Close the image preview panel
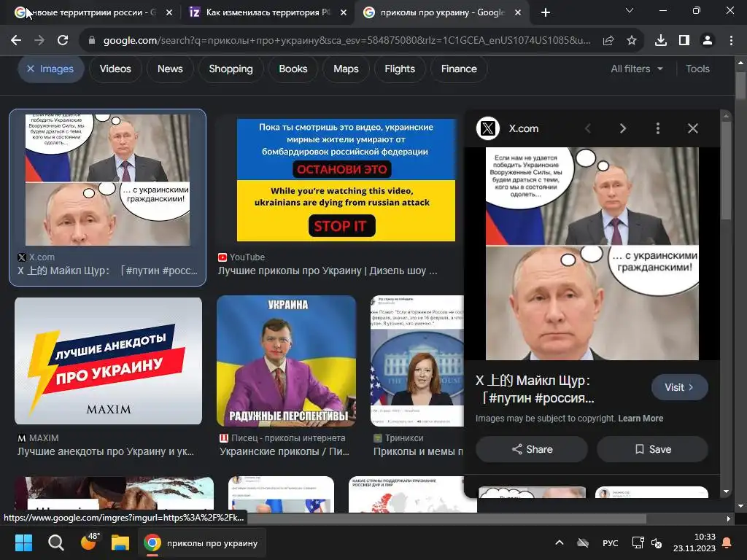The image size is (747, 560). coord(693,128)
